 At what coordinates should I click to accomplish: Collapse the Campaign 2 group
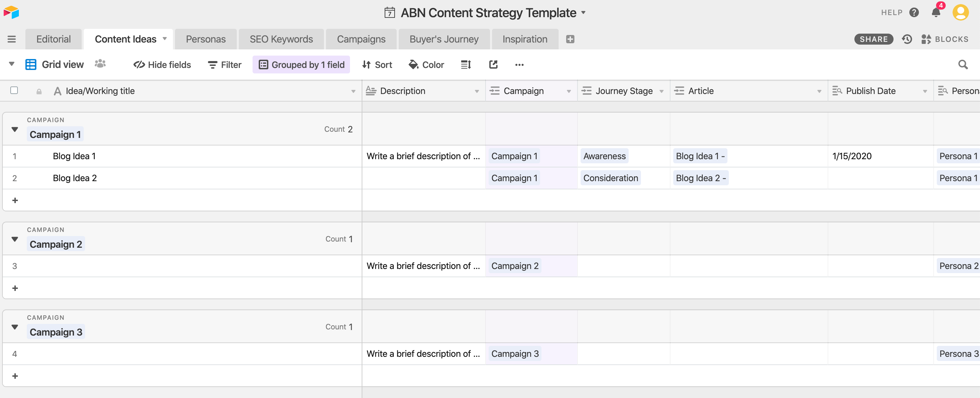[15, 239]
